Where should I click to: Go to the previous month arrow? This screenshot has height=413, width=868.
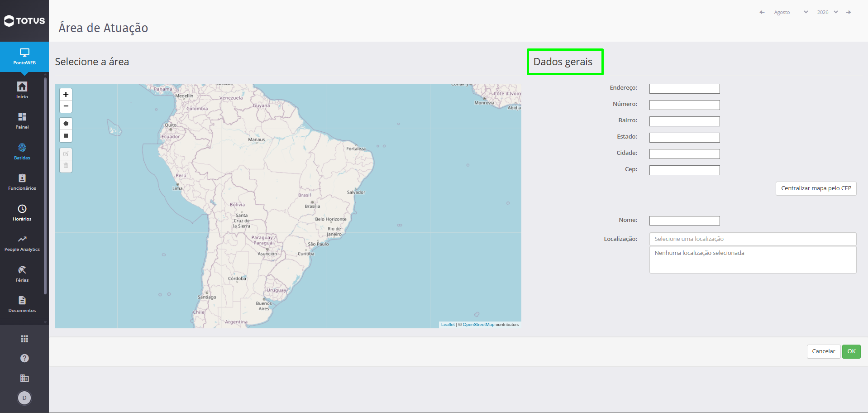tap(762, 12)
